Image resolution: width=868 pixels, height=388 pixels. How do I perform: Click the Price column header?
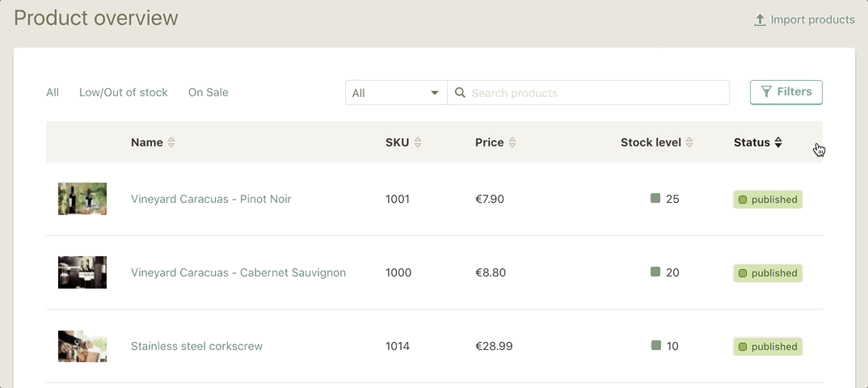pyautogui.click(x=489, y=142)
